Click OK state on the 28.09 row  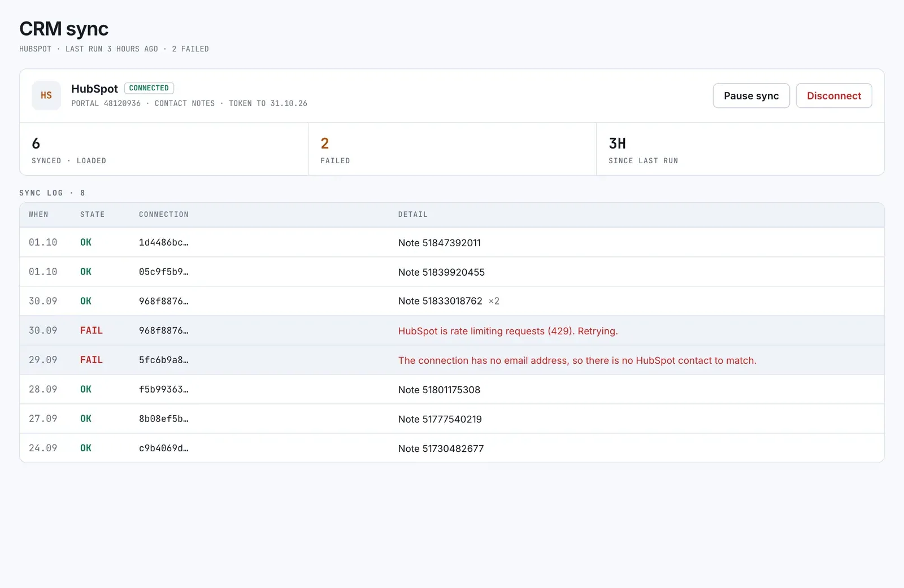[x=86, y=389]
